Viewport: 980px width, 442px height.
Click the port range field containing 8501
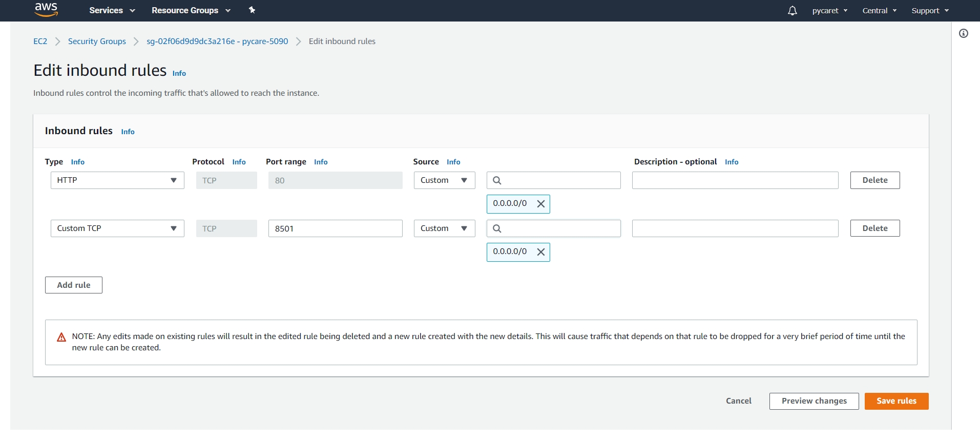point(335,228)
